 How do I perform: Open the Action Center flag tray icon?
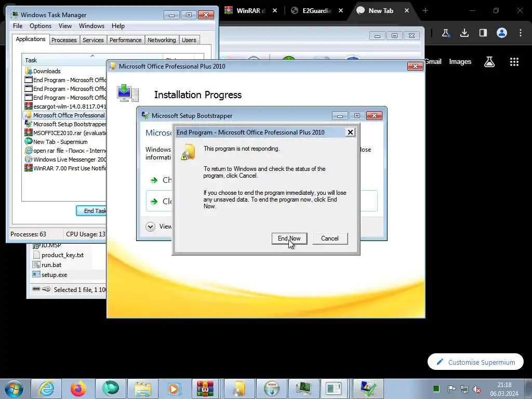(451, 389)
